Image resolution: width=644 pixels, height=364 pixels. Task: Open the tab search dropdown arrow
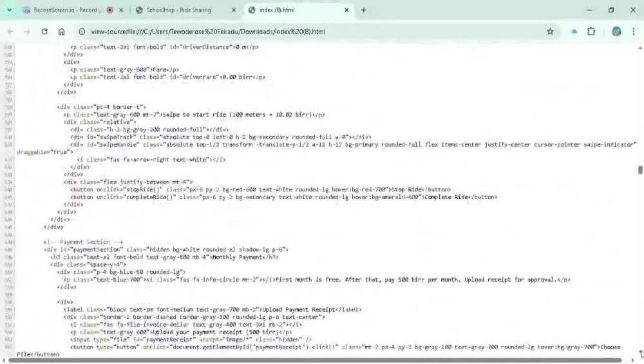(9, 10)
